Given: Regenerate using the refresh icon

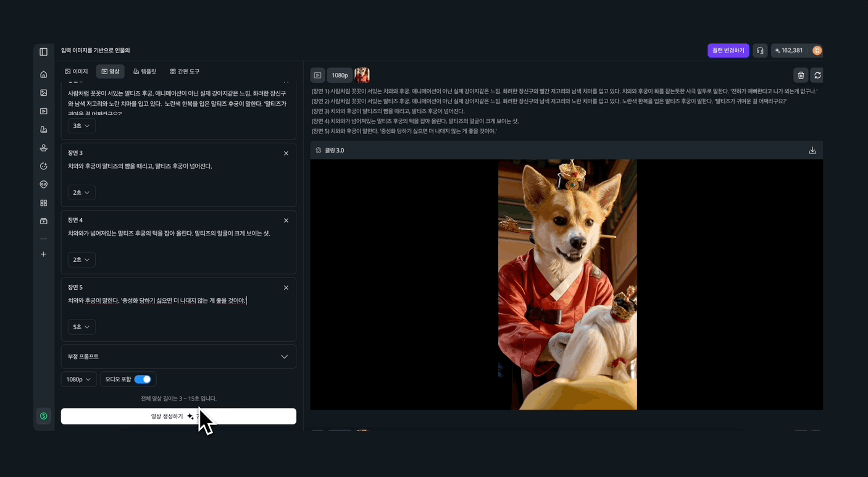Looking at the screenshot, I should click(817, 75).
